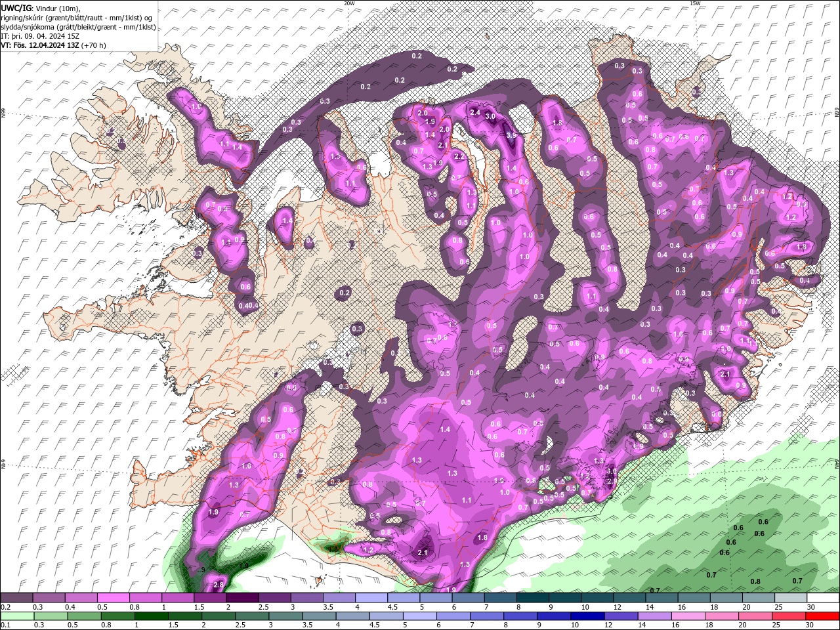Click the '2.2' snowfall value on the map
Image resolution: width=840 pixels, height=630 pixels.
coord(459,156)
